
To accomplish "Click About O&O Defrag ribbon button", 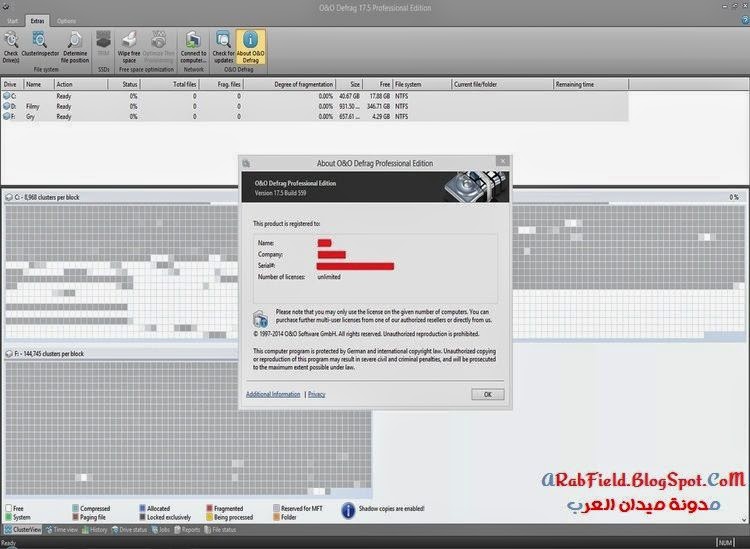I will tap(251, 47).
